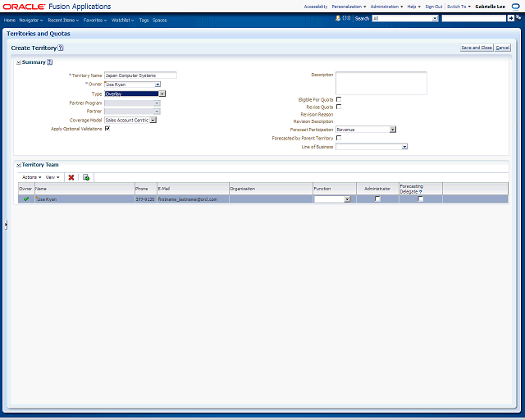Click the Tags link
The height and width of the screenshot is (420, 525).
tap(144, 20)
